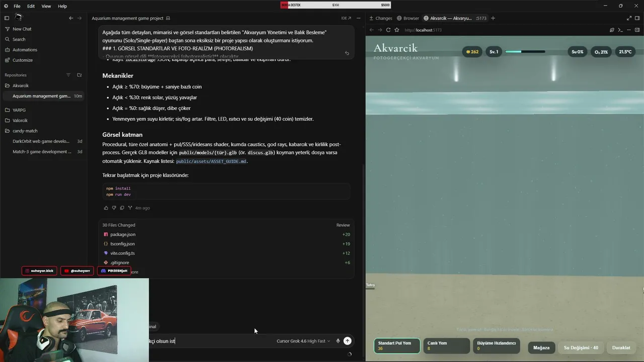Select Canlı Yem feed
The image size is (644, 362).
click(x=447, y=346)
